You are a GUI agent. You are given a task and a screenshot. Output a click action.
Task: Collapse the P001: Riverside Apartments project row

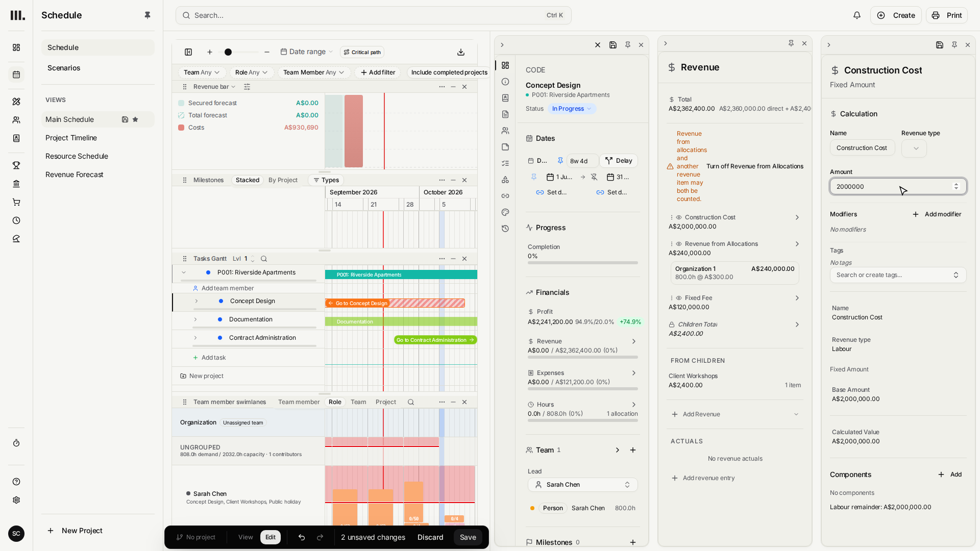[x=184, y=272]
